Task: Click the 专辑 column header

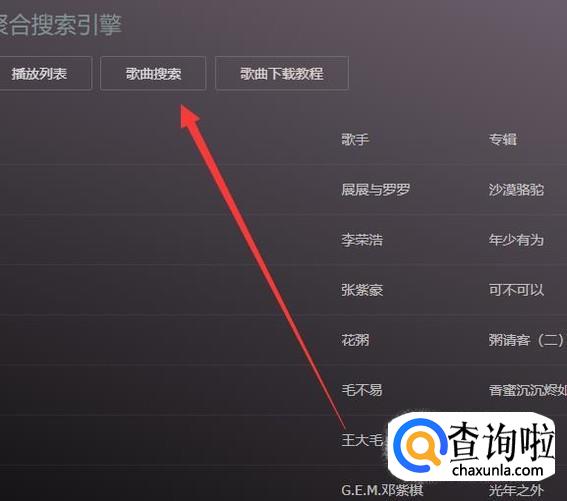Action: coord(503,139)
